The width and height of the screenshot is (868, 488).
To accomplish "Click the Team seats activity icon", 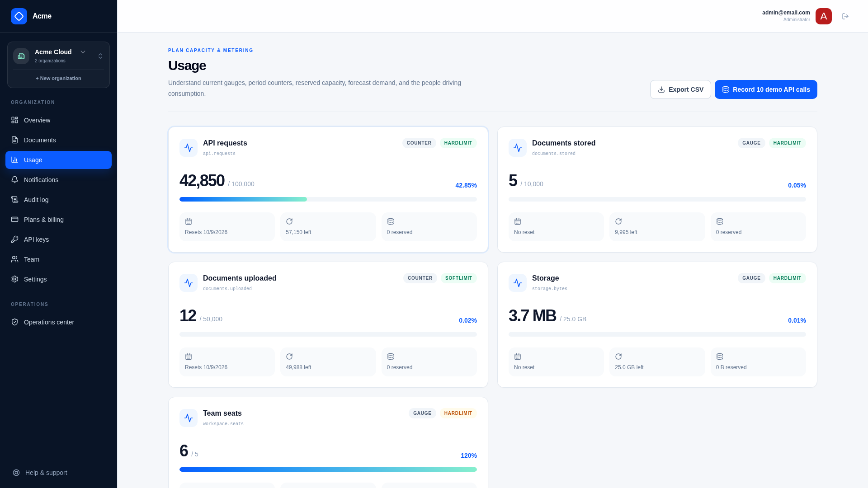I will [x=189, y=418].
